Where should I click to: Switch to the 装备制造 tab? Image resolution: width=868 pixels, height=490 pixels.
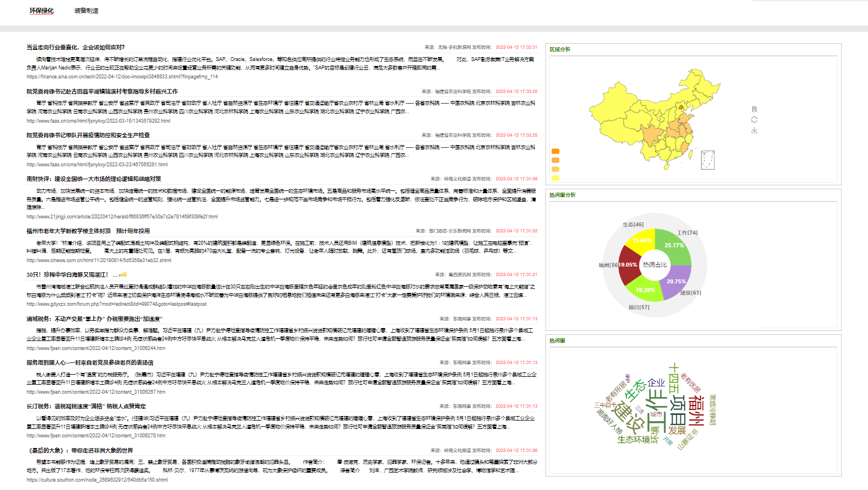point(86,11)
